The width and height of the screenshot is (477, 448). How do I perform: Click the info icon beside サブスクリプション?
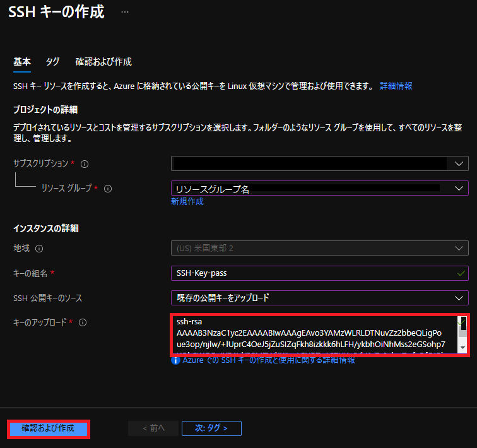click(85, 164)
